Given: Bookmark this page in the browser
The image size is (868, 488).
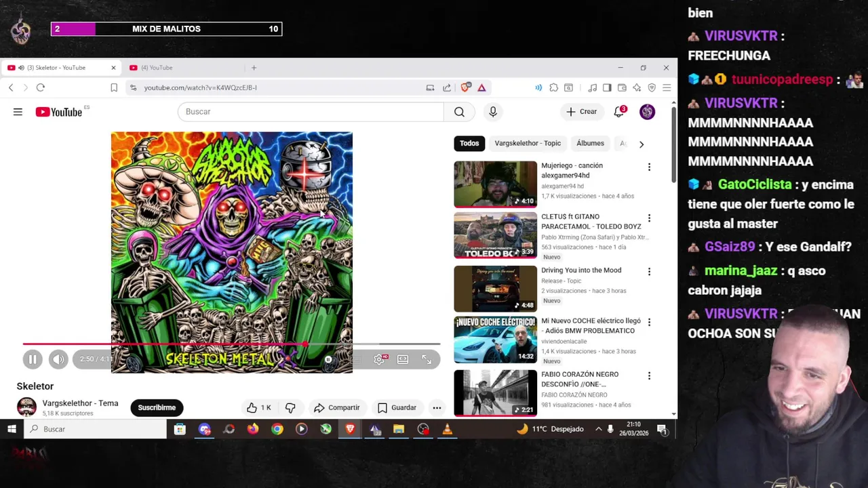Looking at the screenshot, I should (x=114, y=87).
